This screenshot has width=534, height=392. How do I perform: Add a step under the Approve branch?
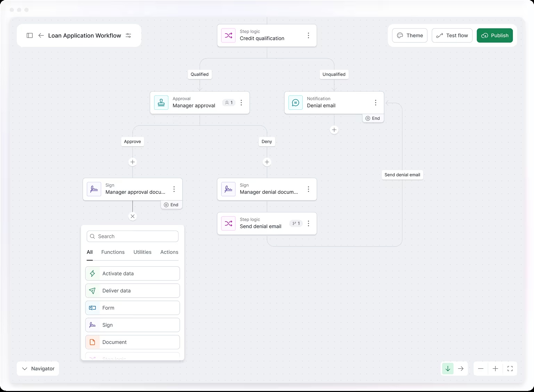[x=133, y=162]
